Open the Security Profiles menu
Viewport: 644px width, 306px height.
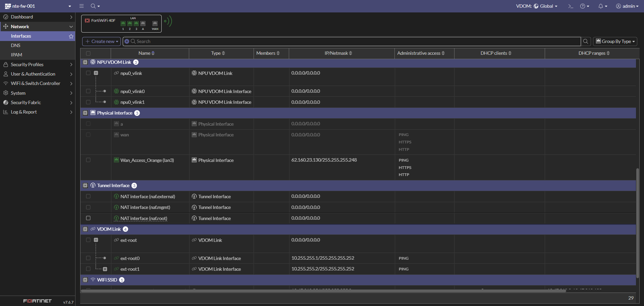[38, 64]
